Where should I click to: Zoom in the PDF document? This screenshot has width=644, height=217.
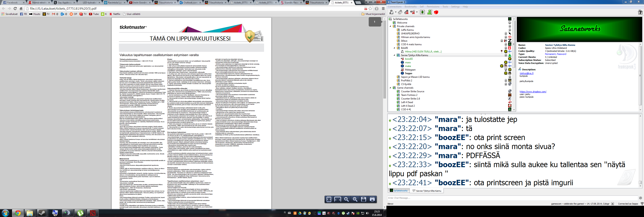355,199
